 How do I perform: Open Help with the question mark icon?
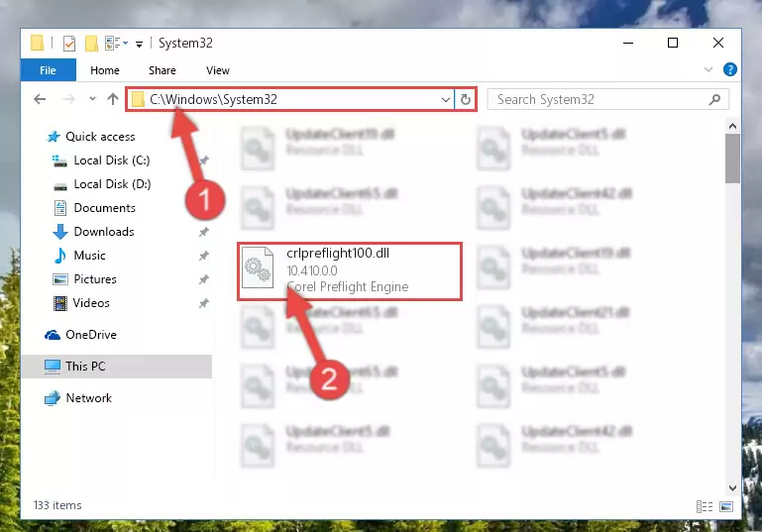click(x=729, y=69)
